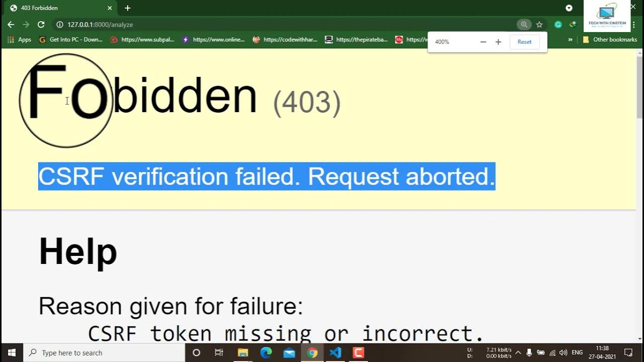Open the Get Into PC bookmark
Image resolution: width=644 pixels, height=362 pixels.
coord(70,39)
